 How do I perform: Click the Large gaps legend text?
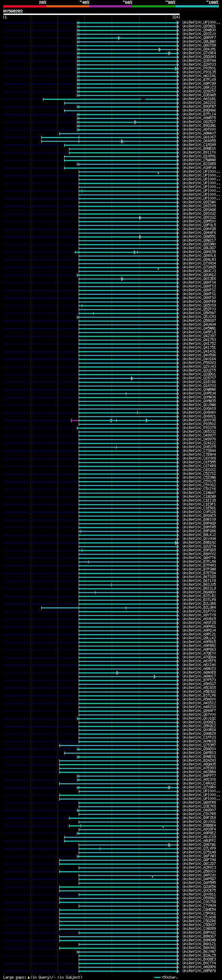[x=43, y=977]
